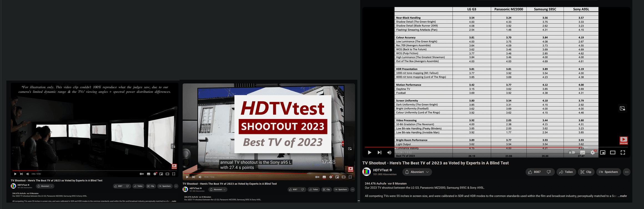Click the Subscribe watermark on HDTVtest Shootout video
This screenshot has width=644, height=209.
351,169
